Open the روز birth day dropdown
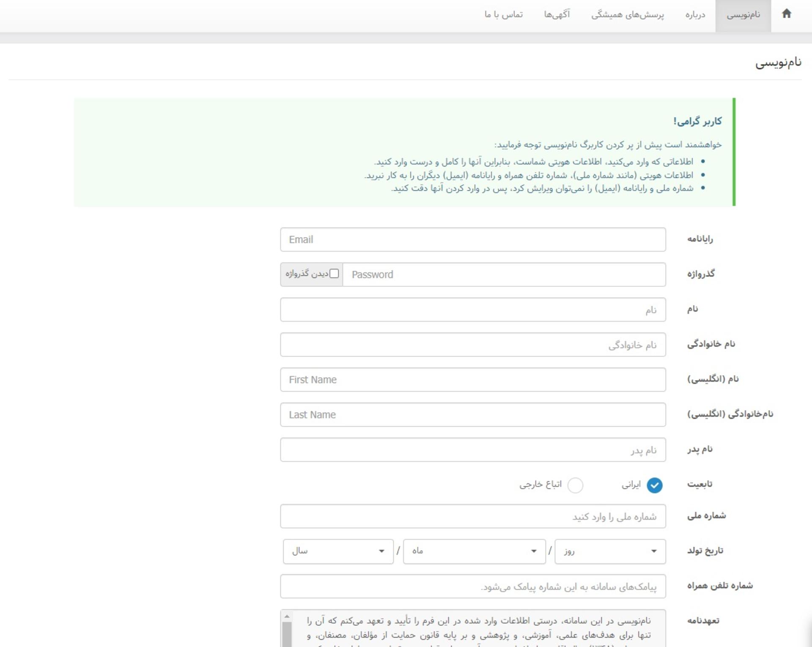812x647 pixels. 610,551
